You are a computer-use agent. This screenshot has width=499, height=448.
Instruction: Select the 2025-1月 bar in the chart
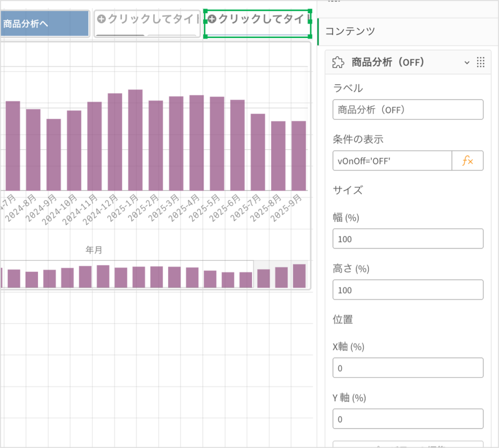pos(135,140)
